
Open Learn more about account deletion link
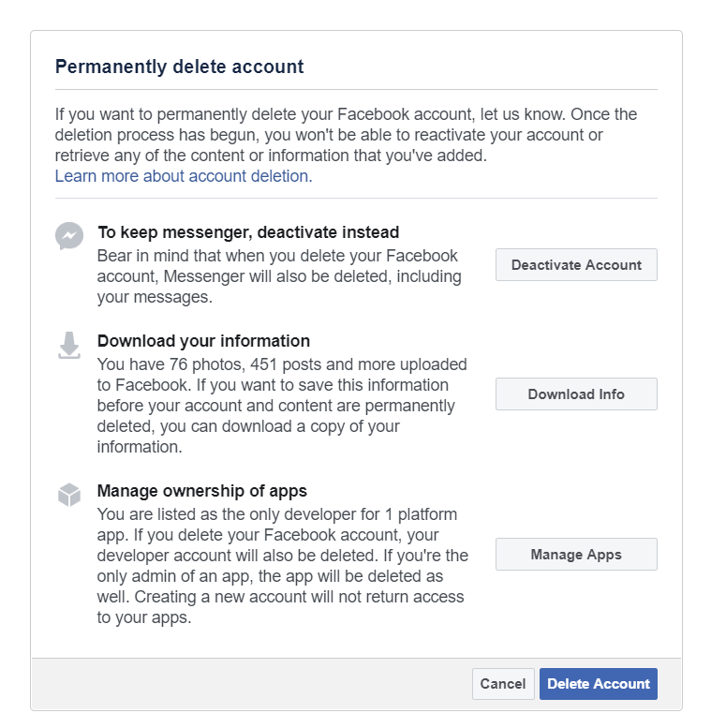pos(181,176)
